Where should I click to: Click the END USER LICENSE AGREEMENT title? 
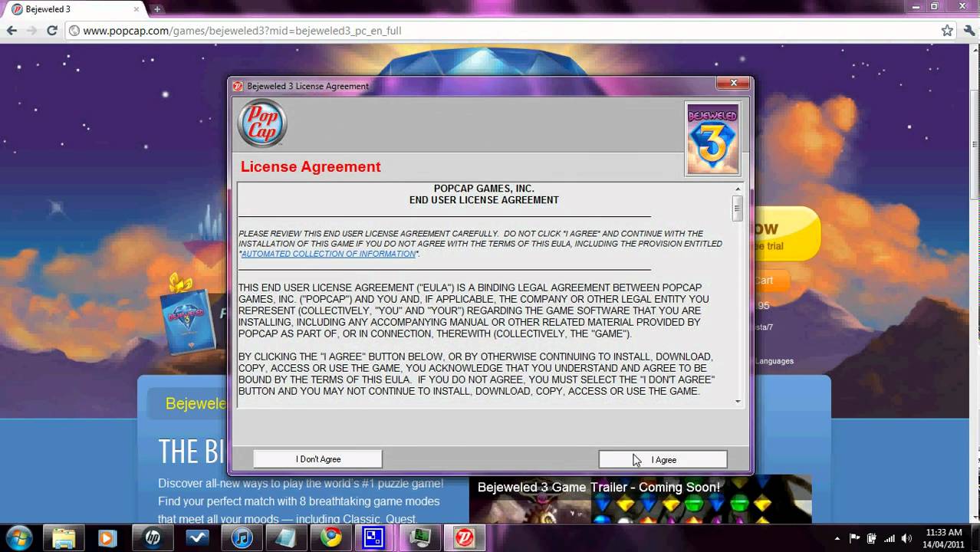pos(484,200)
